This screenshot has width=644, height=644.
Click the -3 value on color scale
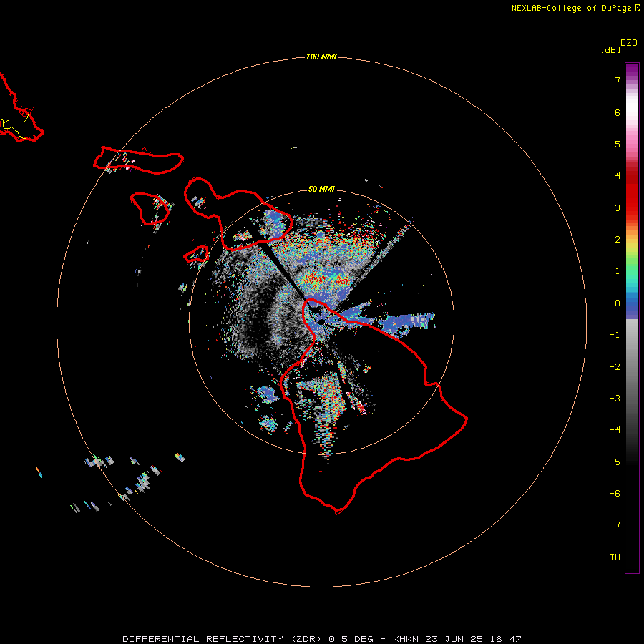[x=615, y=399]
